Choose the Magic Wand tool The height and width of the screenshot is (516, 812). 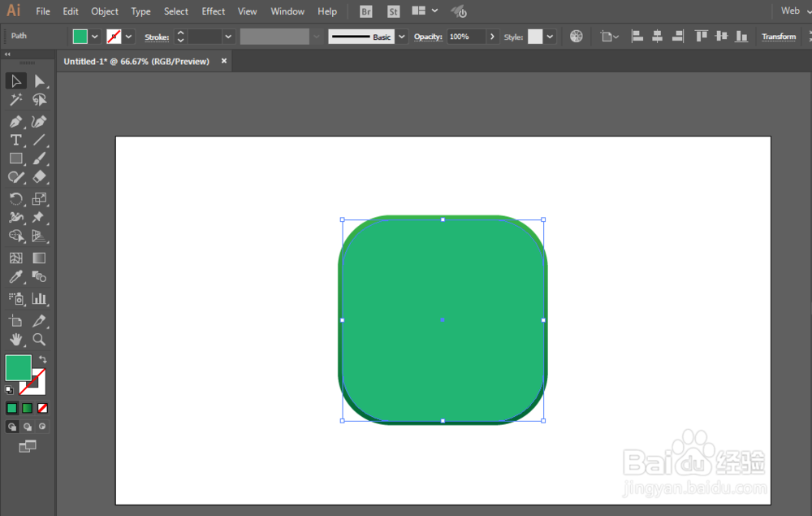click(16, 99)
